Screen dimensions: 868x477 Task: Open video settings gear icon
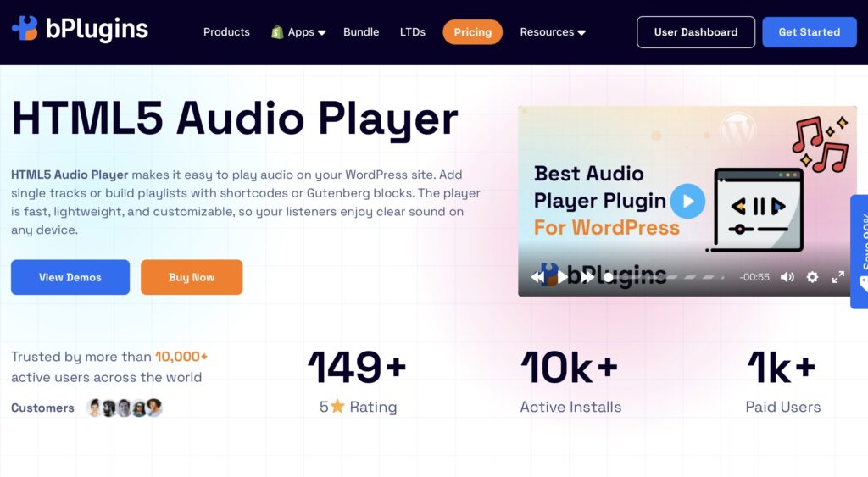point(812,277)
